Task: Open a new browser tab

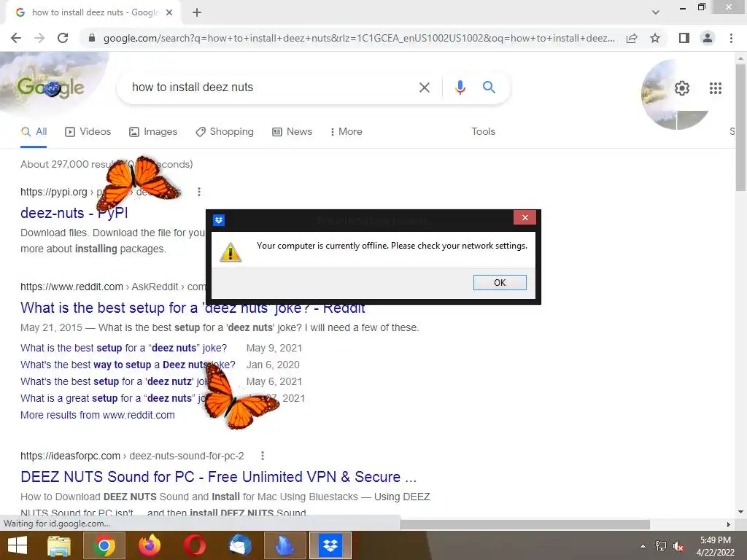Action: [x=197, y=12]
